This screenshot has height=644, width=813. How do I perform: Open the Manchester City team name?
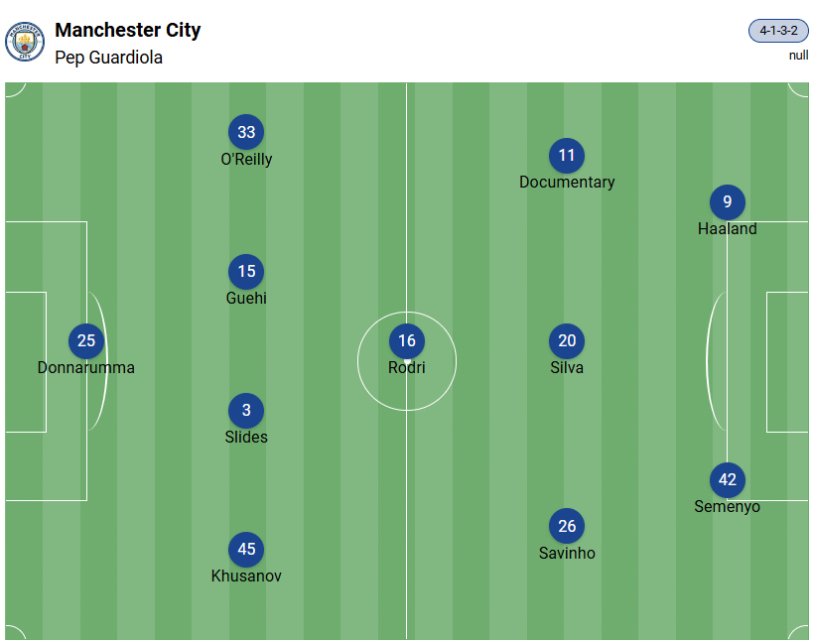coord(128,30)
